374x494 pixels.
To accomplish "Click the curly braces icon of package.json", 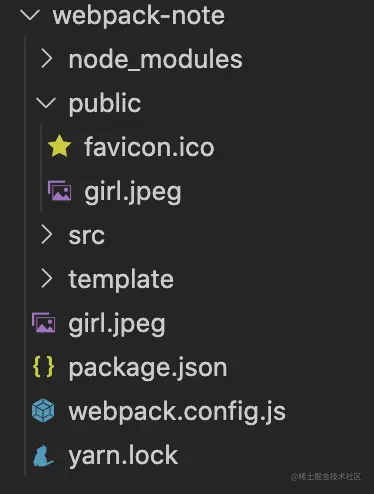I will [44, 367].
